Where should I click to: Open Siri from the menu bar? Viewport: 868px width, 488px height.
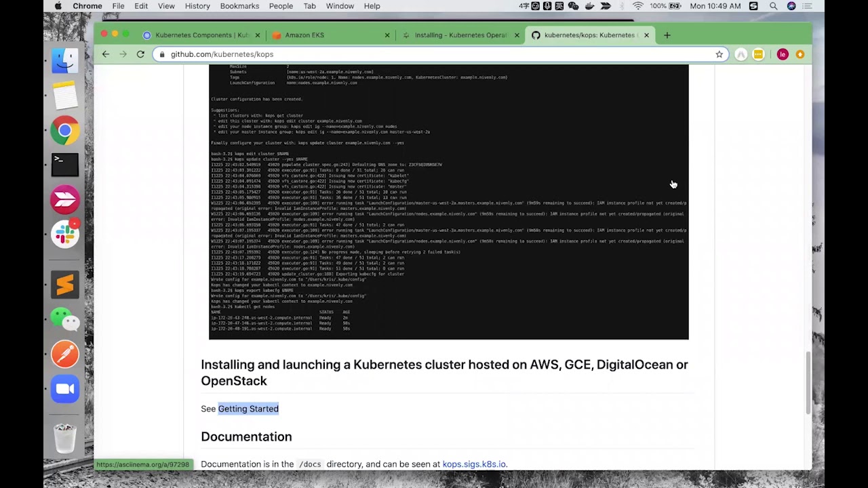point(791,6)
